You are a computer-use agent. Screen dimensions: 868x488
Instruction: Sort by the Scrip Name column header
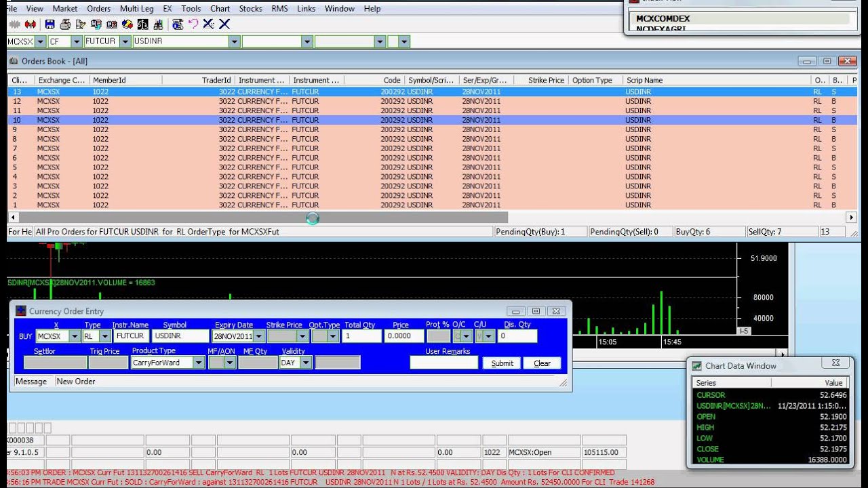point(717,80)
